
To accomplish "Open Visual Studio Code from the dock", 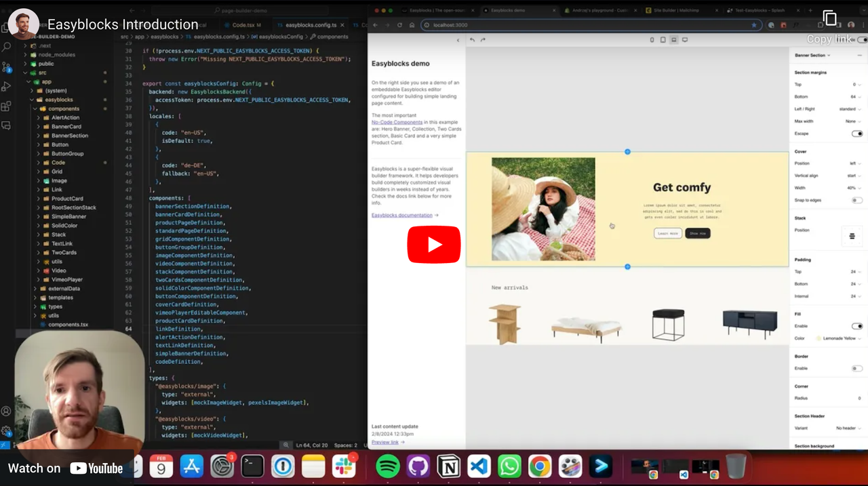I will (479, 466).
